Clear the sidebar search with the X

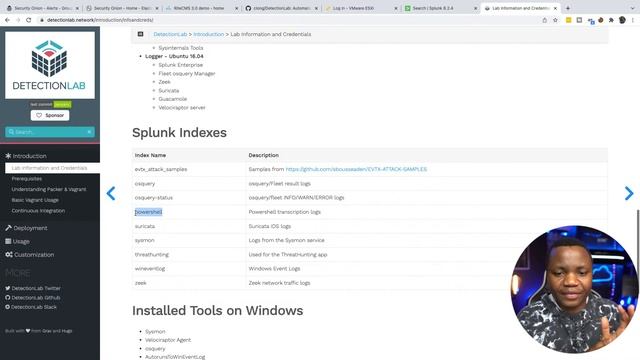pos(89,132)
